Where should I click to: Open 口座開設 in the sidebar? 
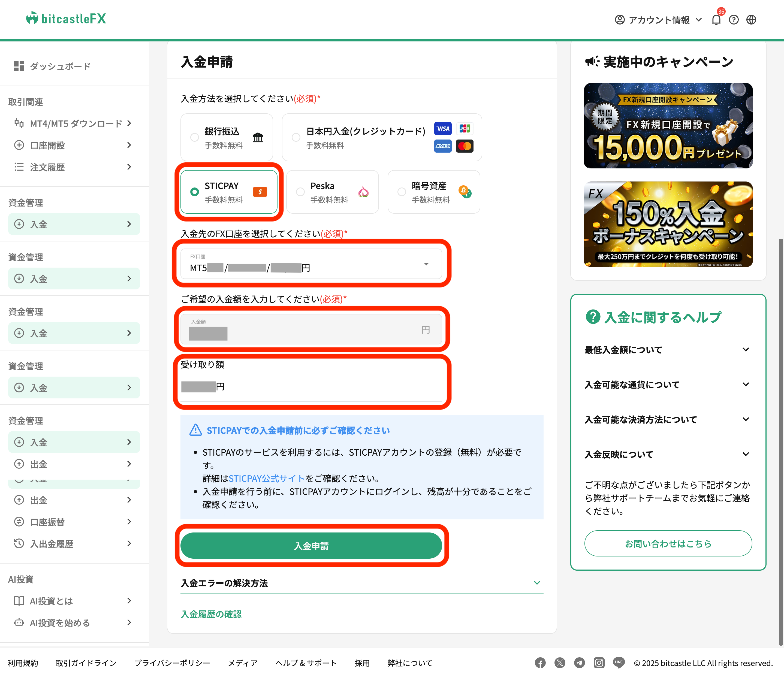click(74, 145)
